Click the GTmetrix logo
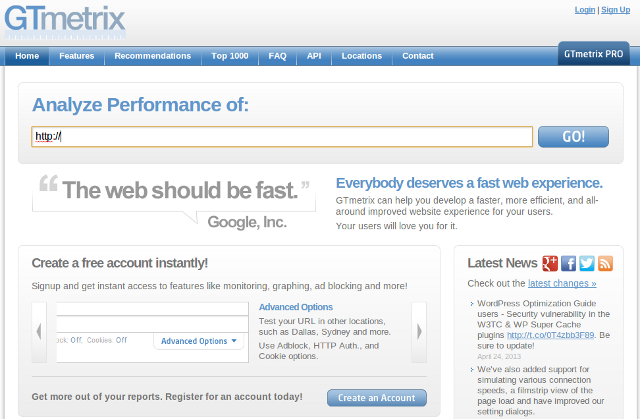This screenshot has height=419, width=640. pos(66,20)
